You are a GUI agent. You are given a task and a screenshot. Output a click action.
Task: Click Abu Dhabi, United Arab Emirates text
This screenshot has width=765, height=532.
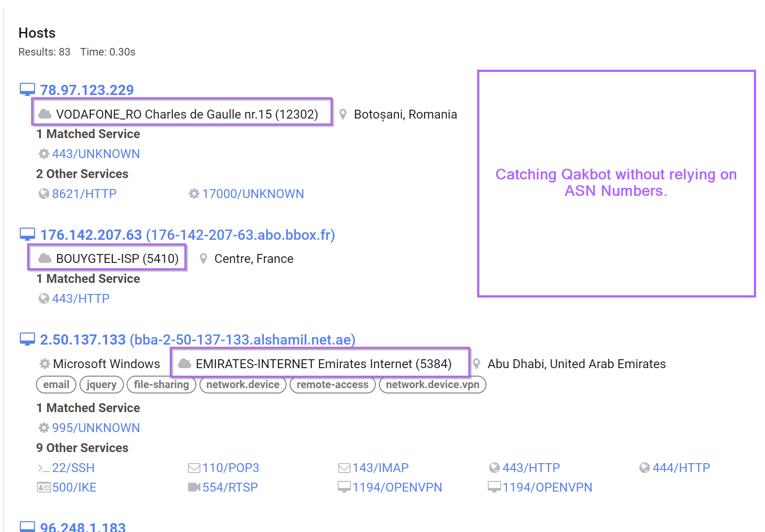[577, 364]
